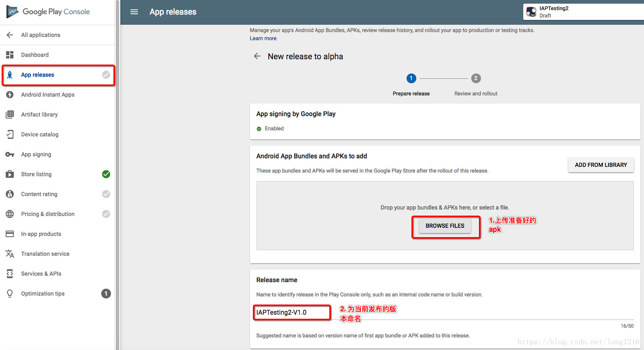This screenshot has width=644, height=350.
Task: Click the IAPTesting2 app avatar icon
Action: pyautogui.click(x=531, y=12)
